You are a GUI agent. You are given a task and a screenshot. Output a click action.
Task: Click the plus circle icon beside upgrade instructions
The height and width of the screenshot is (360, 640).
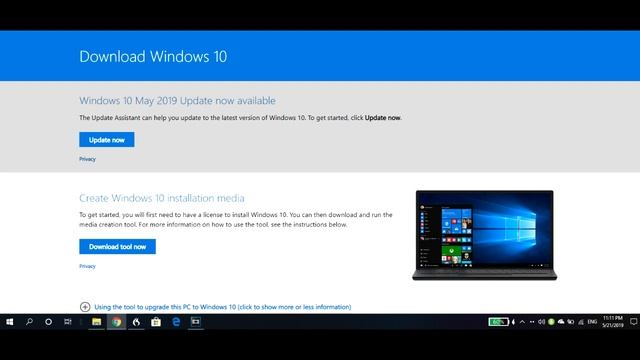coord(85,307)
